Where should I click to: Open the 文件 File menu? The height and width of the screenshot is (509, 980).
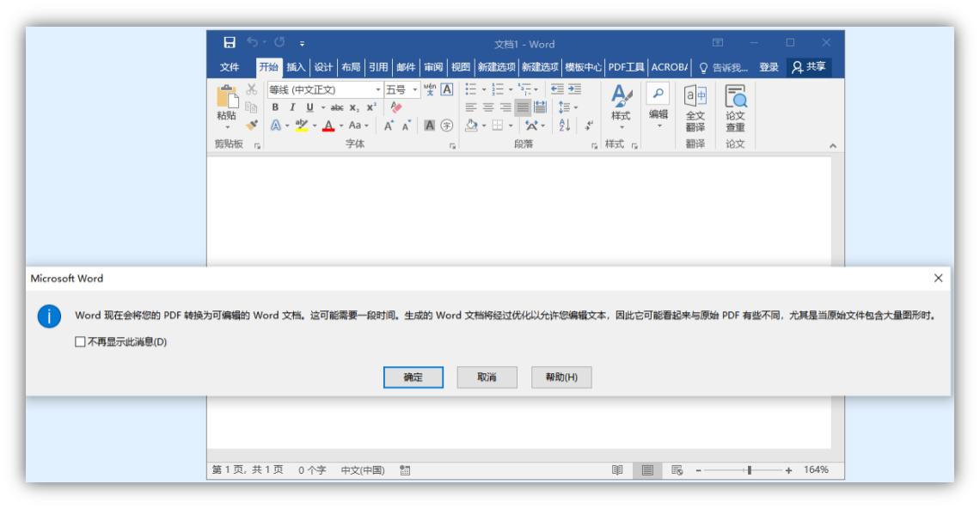point(230,67)
